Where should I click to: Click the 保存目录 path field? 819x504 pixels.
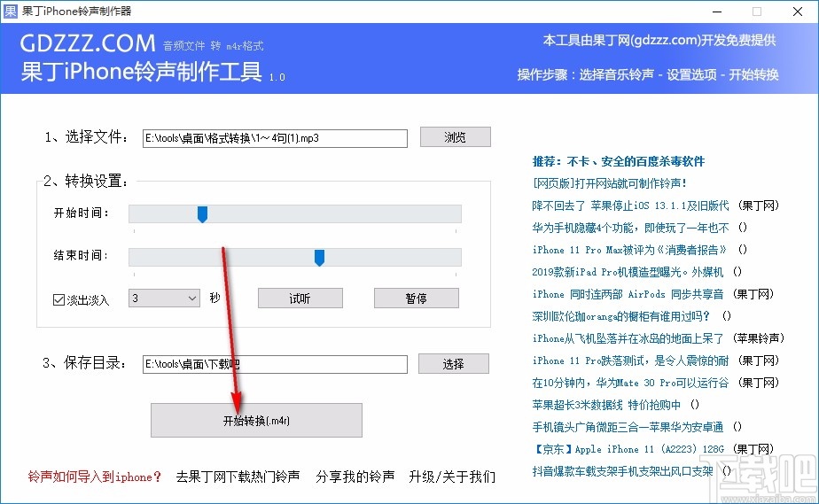point(275,364)
